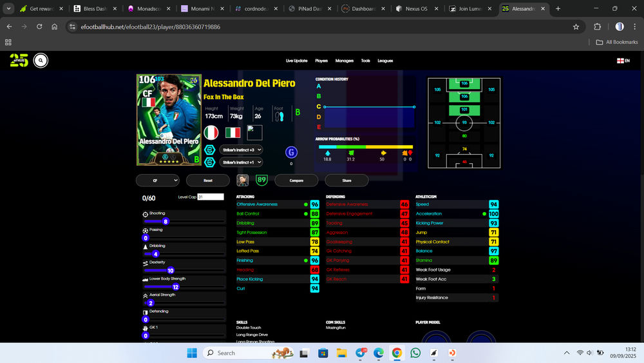Viewport: 644px width, 363px height.
Task: Select the first Striker's Instinct booster hexagon icon
Action: (209, 150)
